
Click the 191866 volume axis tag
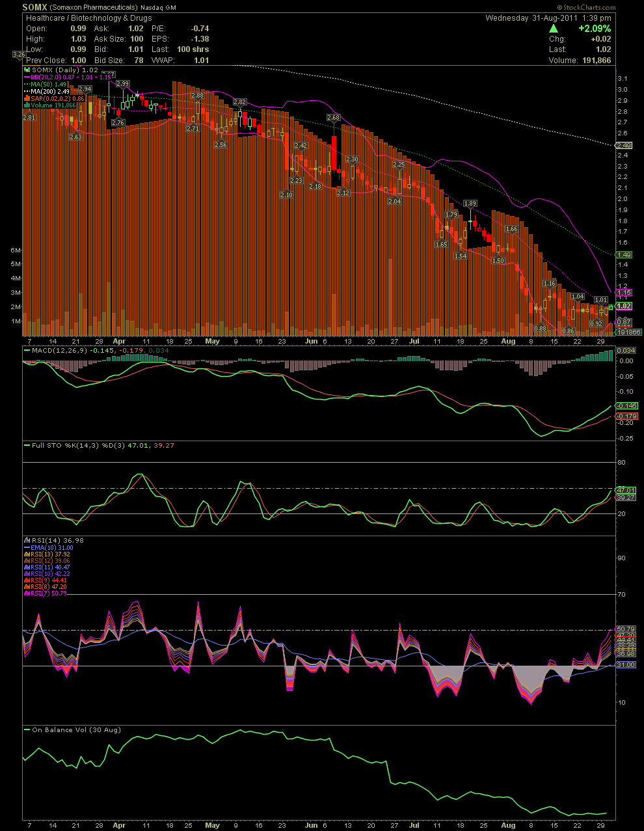point(628,332)
